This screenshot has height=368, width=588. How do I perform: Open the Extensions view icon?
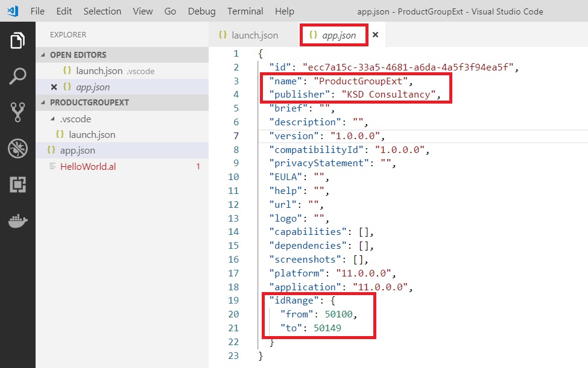click(17, 184)
